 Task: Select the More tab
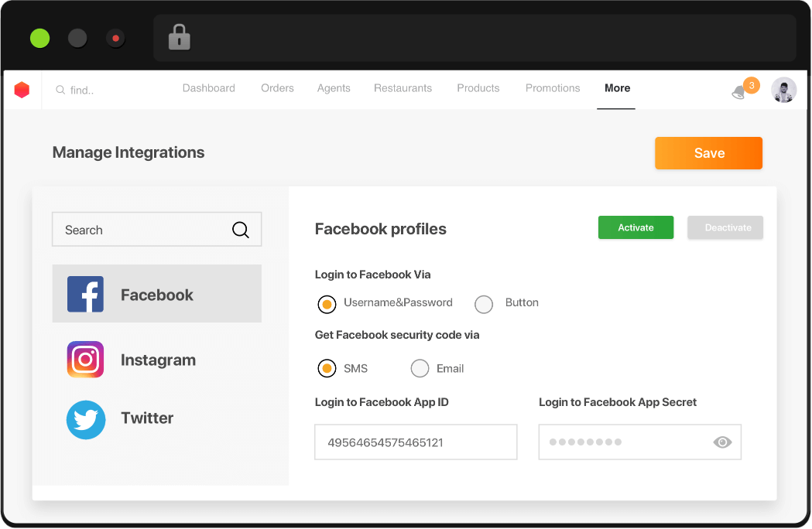point(617,88)
